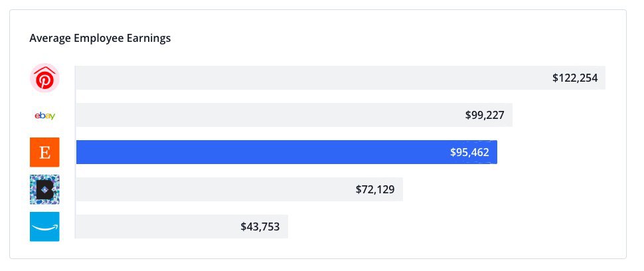This screenshot has height=271, width=644.
Task: Click the word Average in the title
Action: [x=50, y=39]
